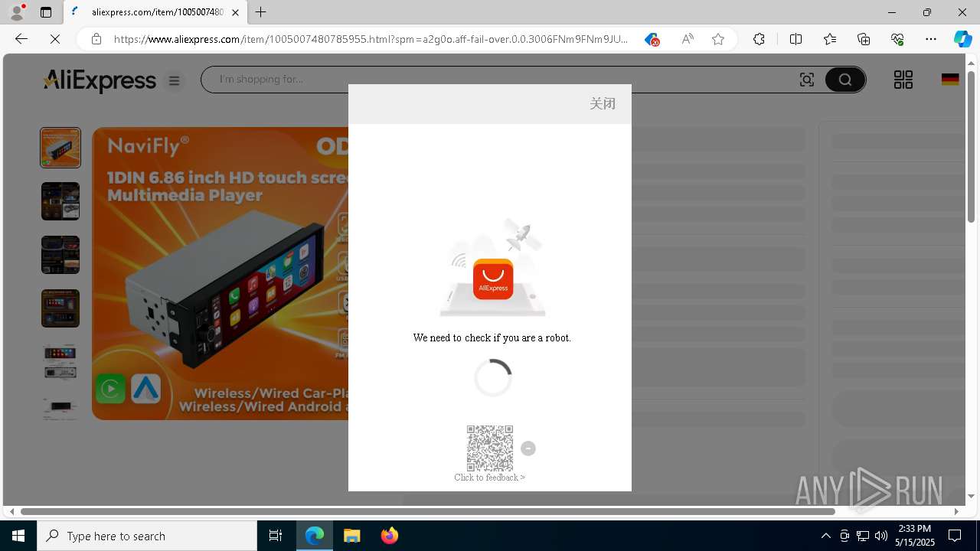The height and width of the screenshot is (551, 980).
Task: Select fifth product thumbnail
Action: [x=60, y=362]
